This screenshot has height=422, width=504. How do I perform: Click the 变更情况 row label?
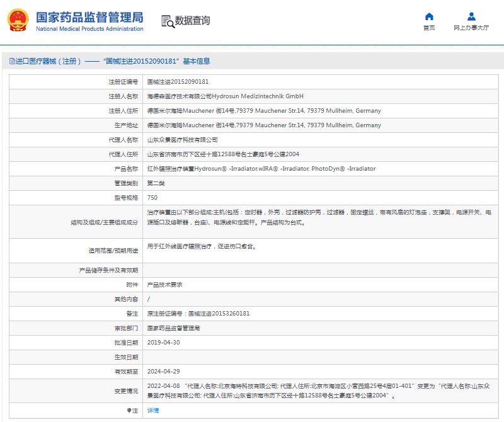[127, 391]
